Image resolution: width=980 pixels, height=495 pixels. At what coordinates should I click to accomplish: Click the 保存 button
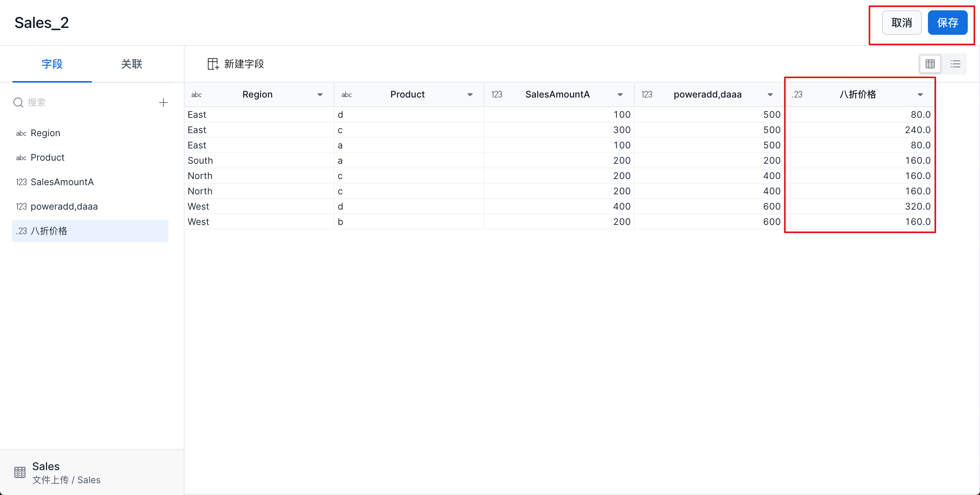coord(947,23)
